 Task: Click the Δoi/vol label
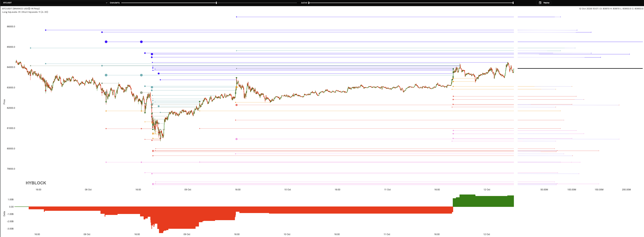coord(304,3)
